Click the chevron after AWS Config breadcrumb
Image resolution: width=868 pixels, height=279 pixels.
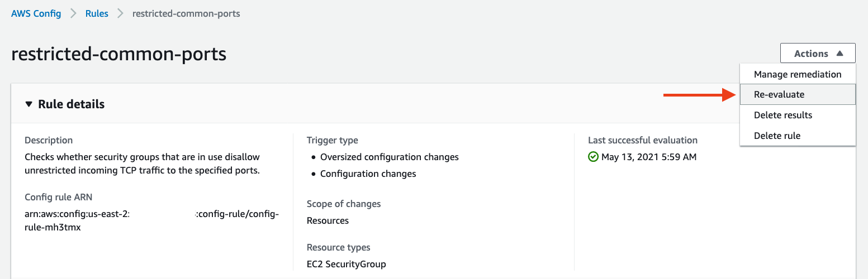coord(73,13)
